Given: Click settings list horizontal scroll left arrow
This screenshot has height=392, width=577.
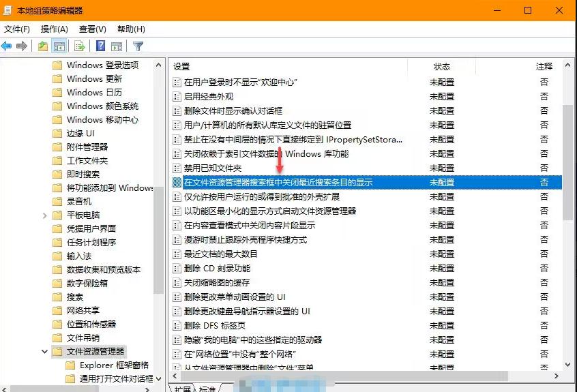Looking at the screenshot, I should point(175,376).
